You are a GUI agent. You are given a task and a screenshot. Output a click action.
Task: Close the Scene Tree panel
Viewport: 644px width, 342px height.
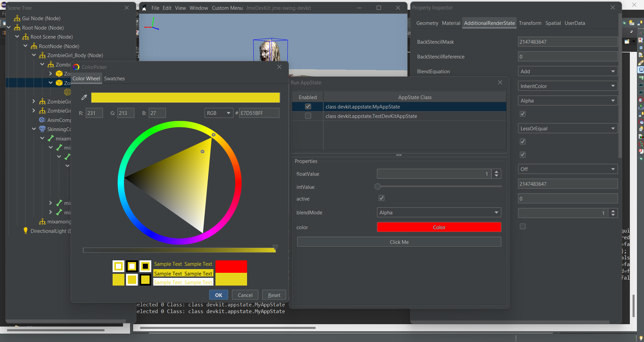tap(127, 8)
